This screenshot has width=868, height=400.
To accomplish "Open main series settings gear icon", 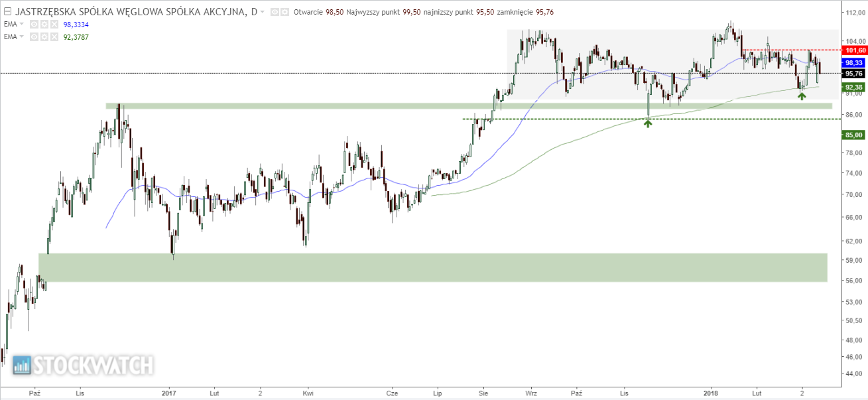I will [x=285, y=12].
